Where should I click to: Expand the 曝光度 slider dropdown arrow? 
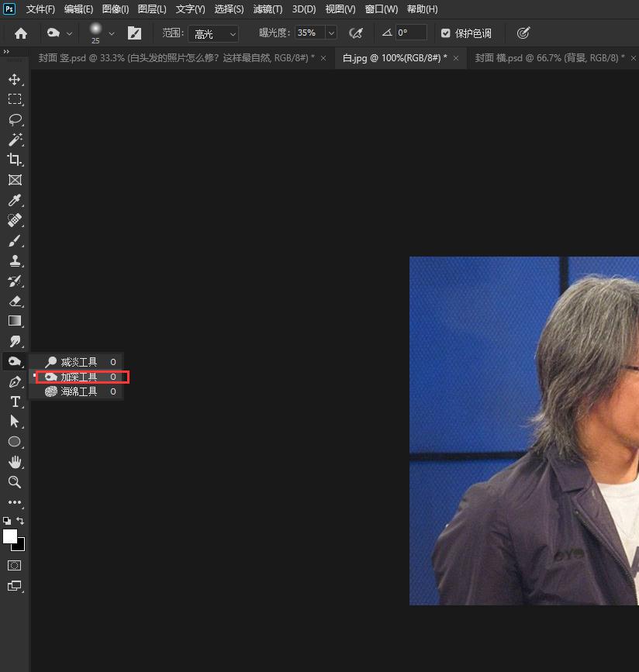tap(331, 33)
